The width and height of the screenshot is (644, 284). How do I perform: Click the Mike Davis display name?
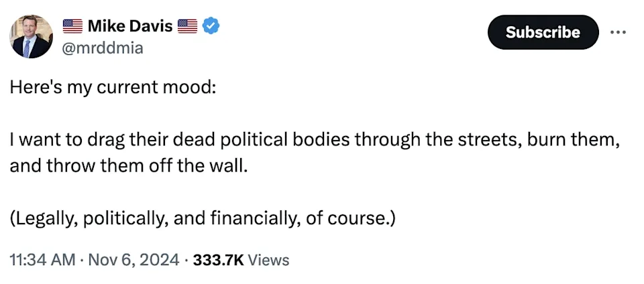(x=130, y=26)
